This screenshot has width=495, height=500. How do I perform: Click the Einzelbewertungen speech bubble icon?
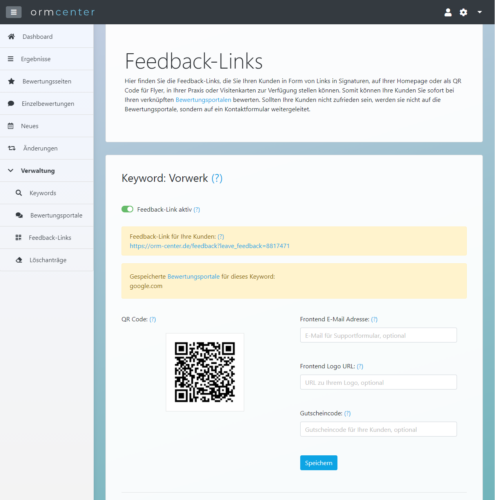11,104
